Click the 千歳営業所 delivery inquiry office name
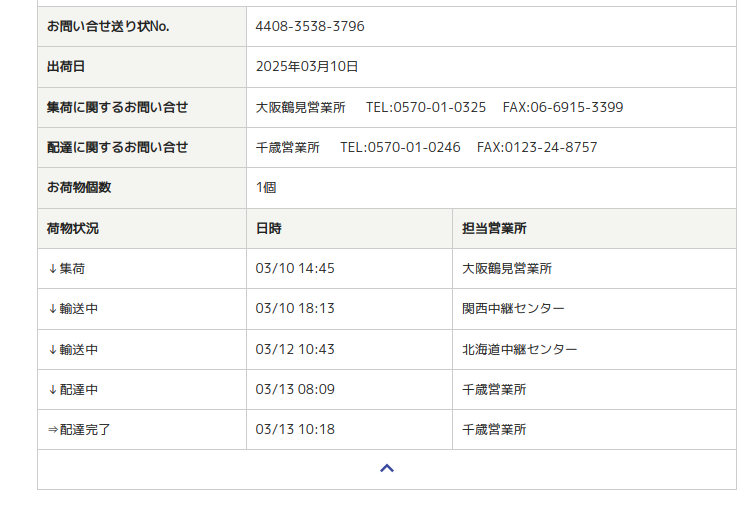 (288, 147)
